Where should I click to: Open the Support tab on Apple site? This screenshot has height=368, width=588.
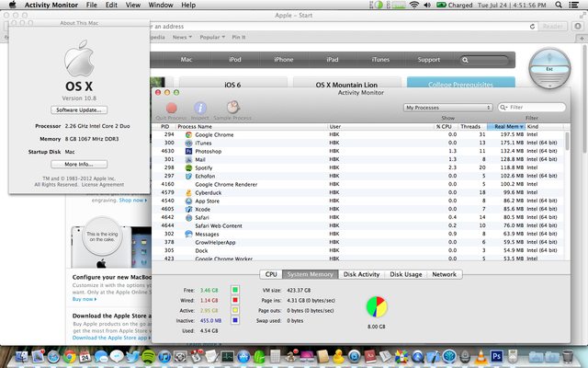point(429,60)
